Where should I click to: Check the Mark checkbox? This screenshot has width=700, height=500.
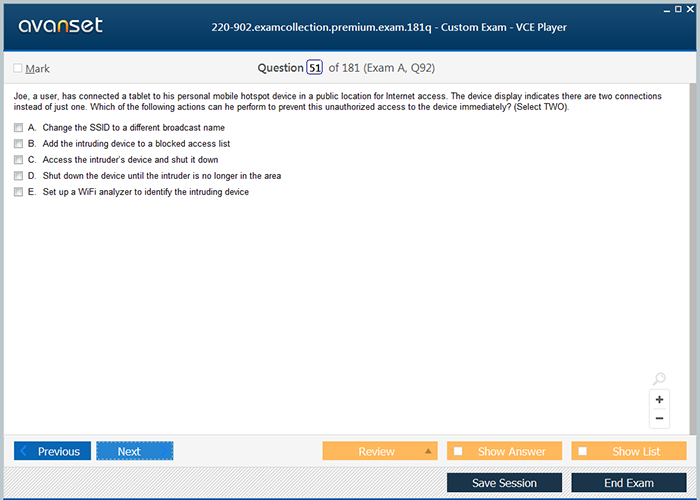[18, 68]
